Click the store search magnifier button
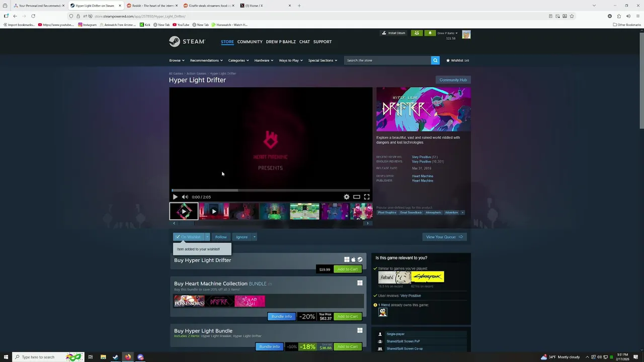The width and height of the screenshot is (644, 362). [x=435, y=60]
